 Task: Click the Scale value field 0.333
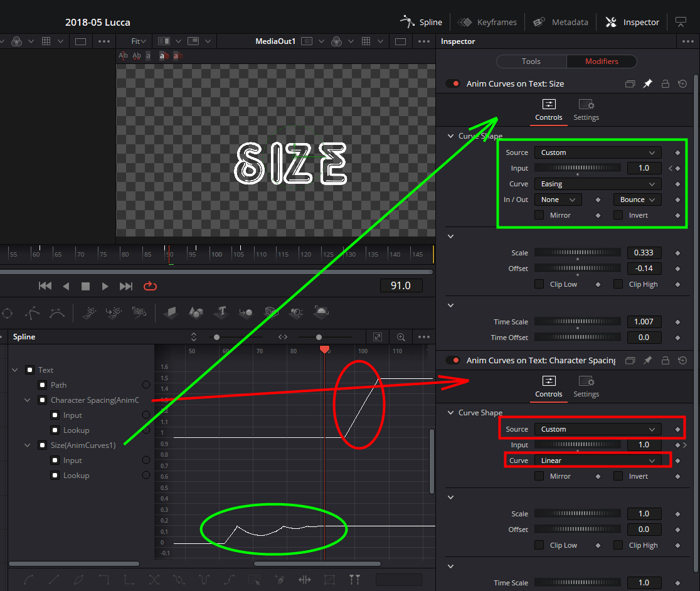[x=644, y=253]
